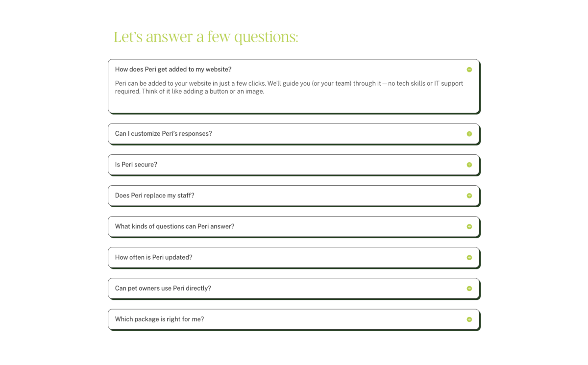Image resolution: width=588 pixels, height=365 pixels.
Task: Click the circle icon for 'Can pet owners use Peri directly?'
Action: [469, 288]
